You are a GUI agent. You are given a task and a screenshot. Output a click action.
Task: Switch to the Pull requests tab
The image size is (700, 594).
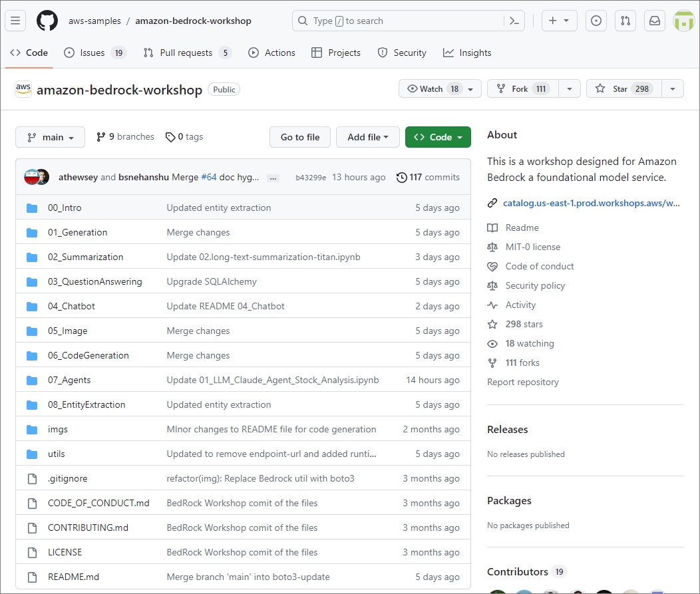[x=188, y=53]
